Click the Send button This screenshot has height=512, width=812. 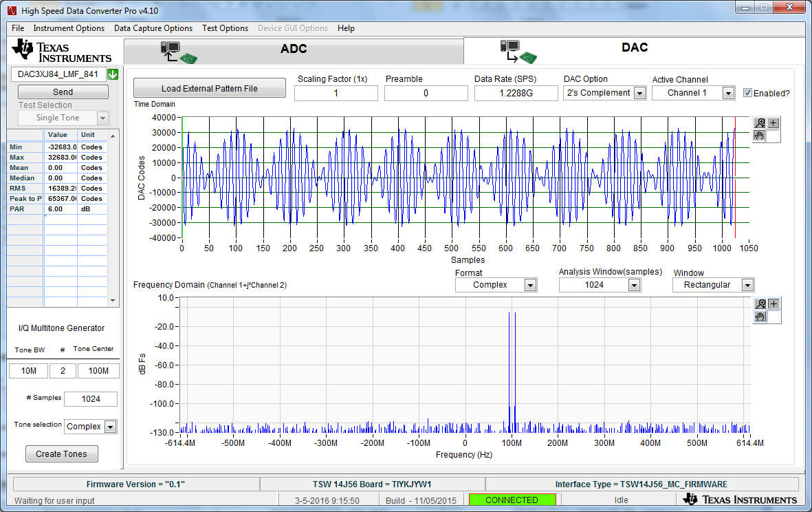point(63,92)
